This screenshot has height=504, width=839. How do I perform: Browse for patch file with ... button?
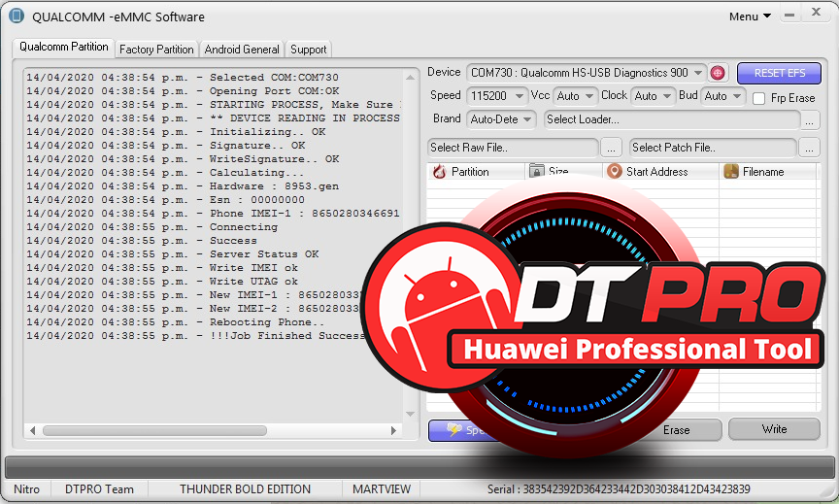(x=810, y=148)
